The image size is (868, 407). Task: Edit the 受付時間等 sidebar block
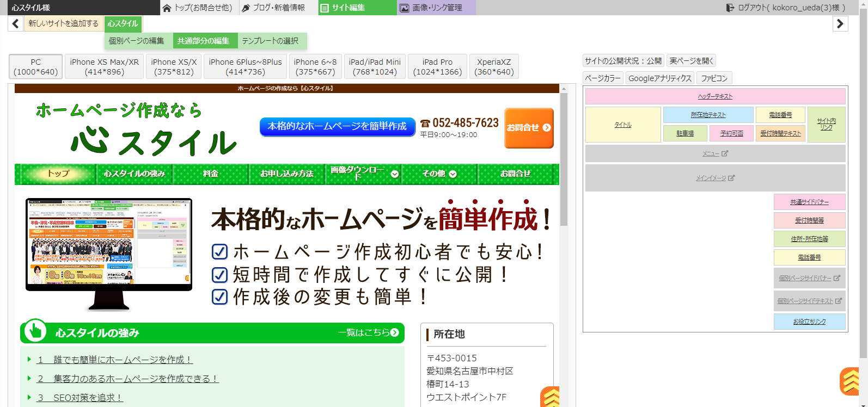(809, 220)
